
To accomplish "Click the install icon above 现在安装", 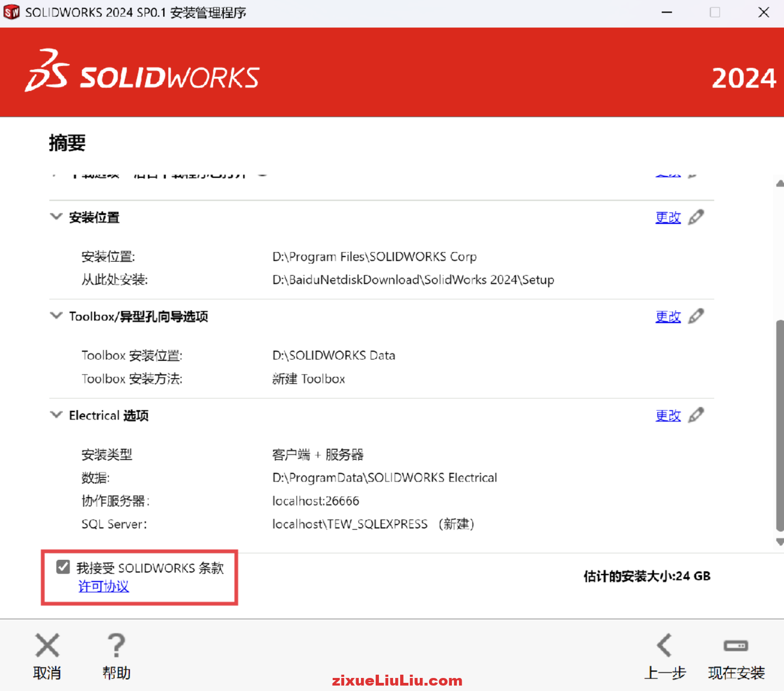I will click(x=736, y=645).
